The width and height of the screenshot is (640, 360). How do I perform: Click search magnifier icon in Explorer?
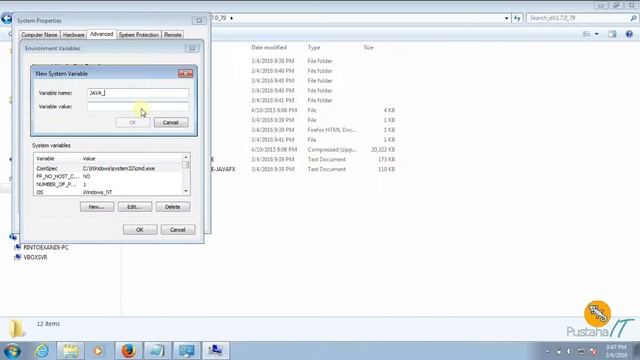[x=633, y=18]
